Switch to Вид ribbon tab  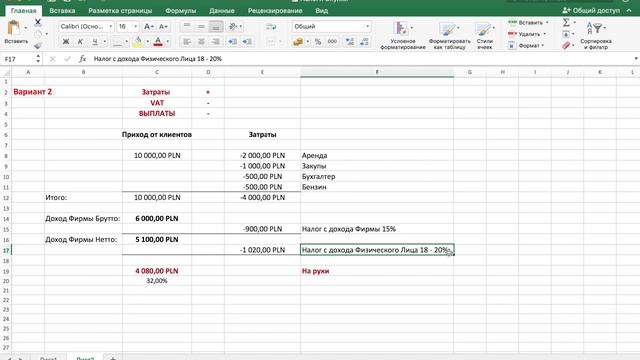(x=322, y=11)
